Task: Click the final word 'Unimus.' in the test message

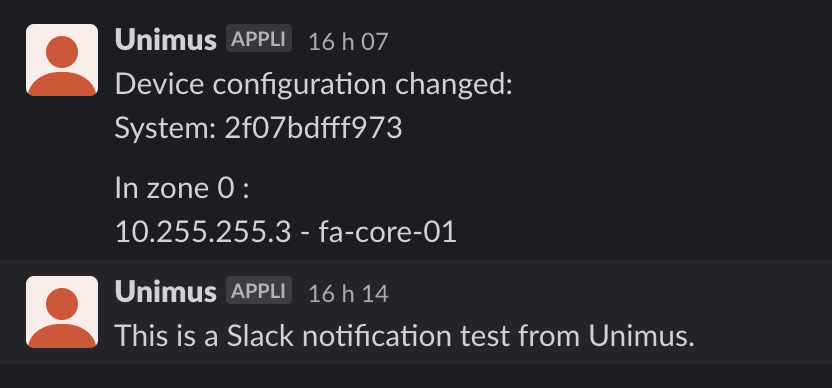Action: tap(641, 335)
